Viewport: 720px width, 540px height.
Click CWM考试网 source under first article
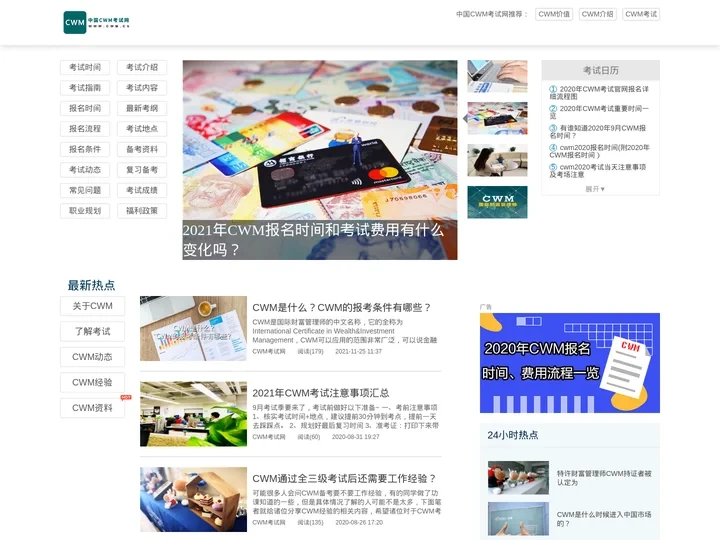click(269, 351)
